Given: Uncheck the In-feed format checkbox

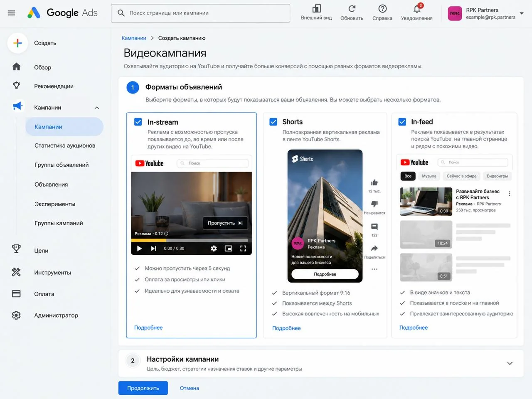Looking at the screenshot, I should [x=402, y=122].
